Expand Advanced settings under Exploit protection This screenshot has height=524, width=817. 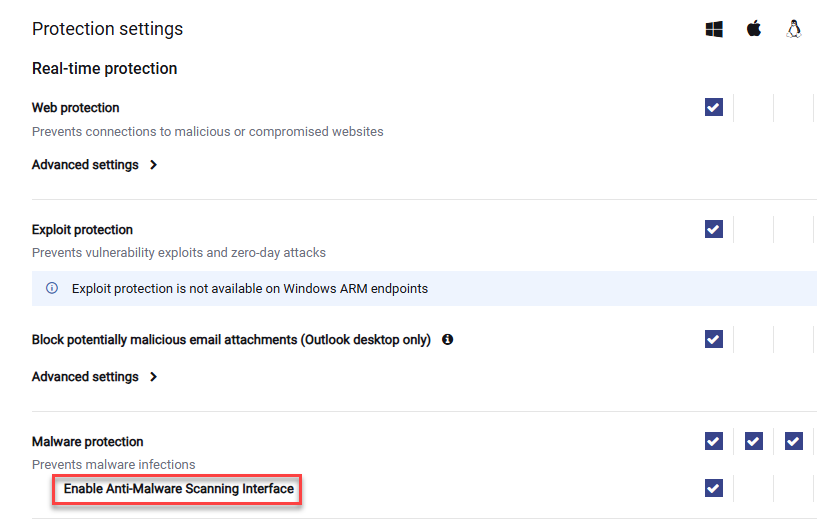coord(85,377)
